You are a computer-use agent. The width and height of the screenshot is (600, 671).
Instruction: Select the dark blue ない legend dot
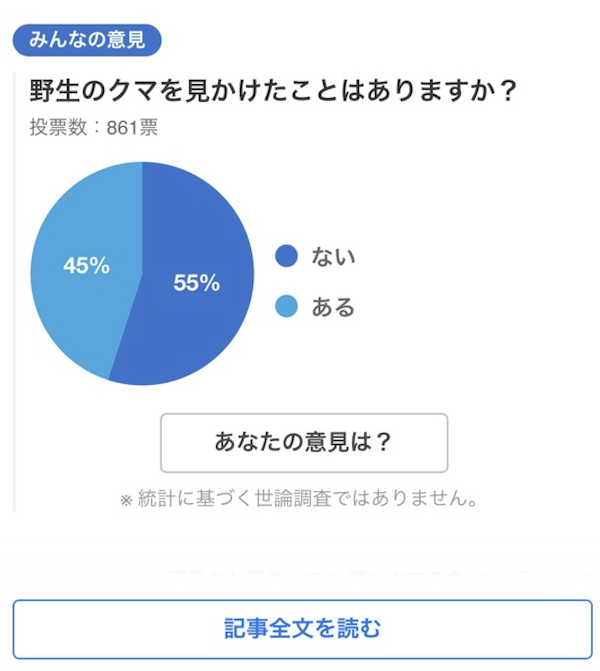pyautogui.click(x=286, y=256)
